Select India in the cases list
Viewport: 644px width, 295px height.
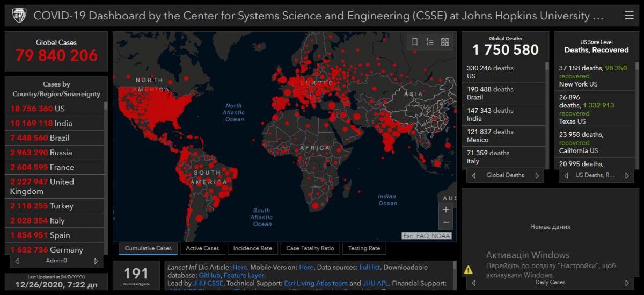coord(54,123)
